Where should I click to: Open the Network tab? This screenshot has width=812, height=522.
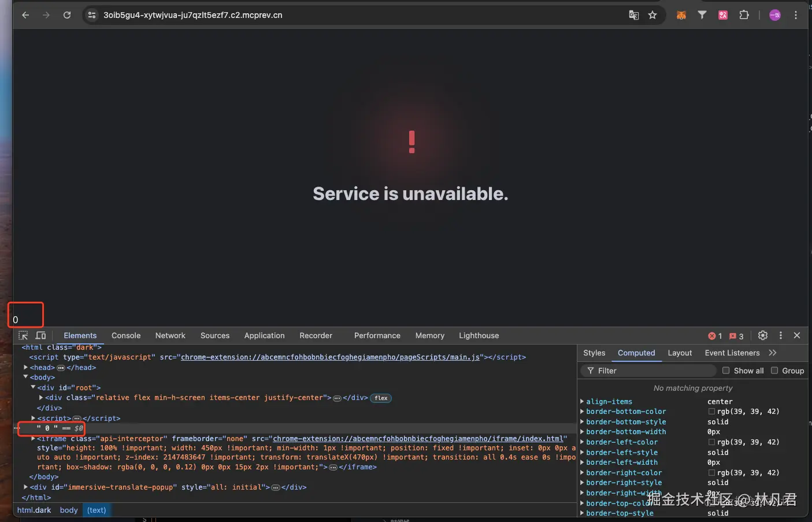coord(170,335)
